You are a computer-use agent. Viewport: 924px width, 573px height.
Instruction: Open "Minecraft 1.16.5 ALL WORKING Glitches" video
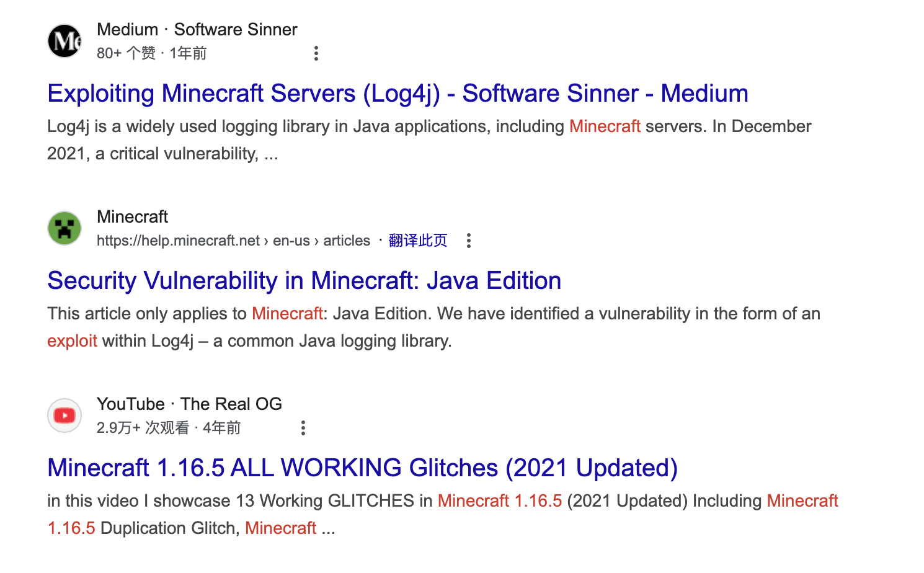tap(362, 468)
